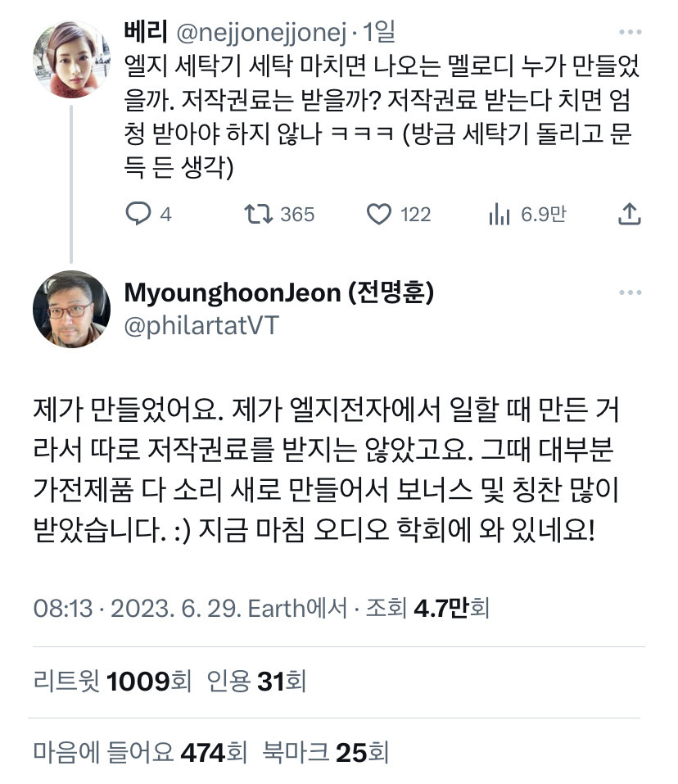This screenshot has width=678, height=784.
Task: Open the MyounghoonJeon (전명훈) display name
Action: coord(278,292)
